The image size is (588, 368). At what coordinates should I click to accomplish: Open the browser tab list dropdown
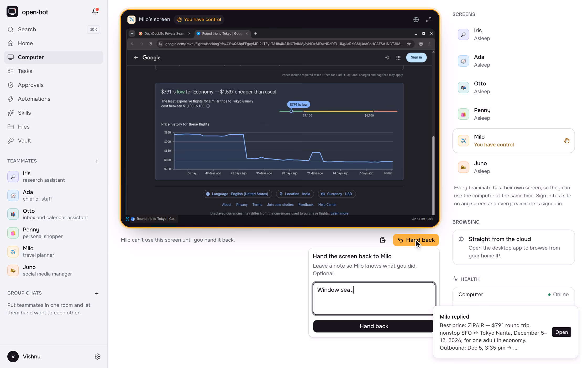(132, 33)
